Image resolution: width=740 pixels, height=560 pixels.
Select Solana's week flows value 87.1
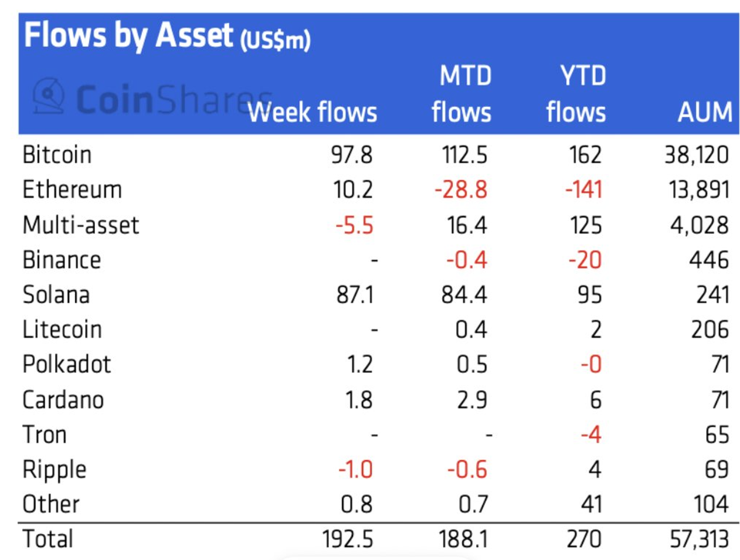point(355,294)
